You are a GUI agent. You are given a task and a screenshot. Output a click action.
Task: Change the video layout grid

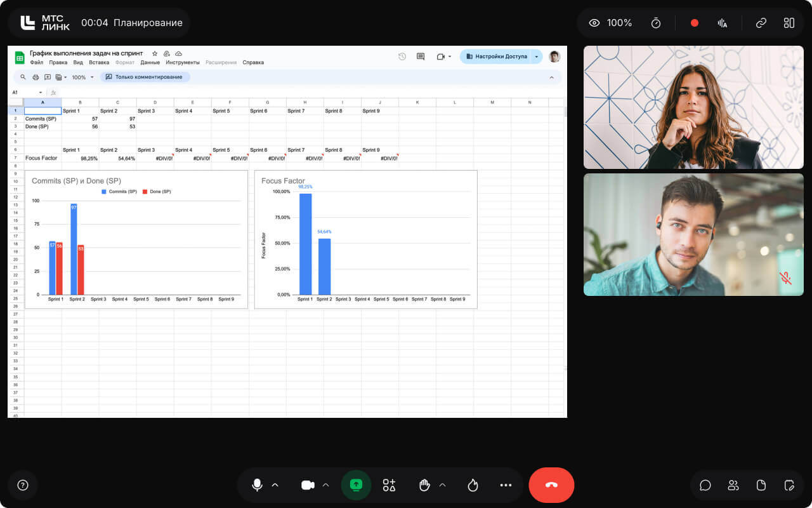point(789,23)
